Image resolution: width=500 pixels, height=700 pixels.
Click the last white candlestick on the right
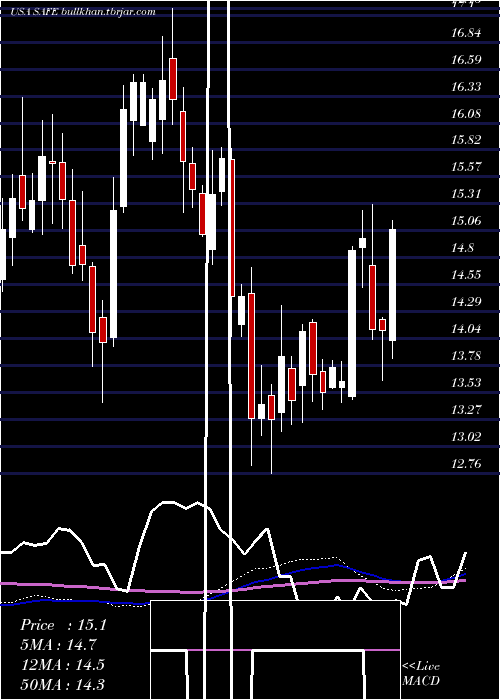point(392,285)
